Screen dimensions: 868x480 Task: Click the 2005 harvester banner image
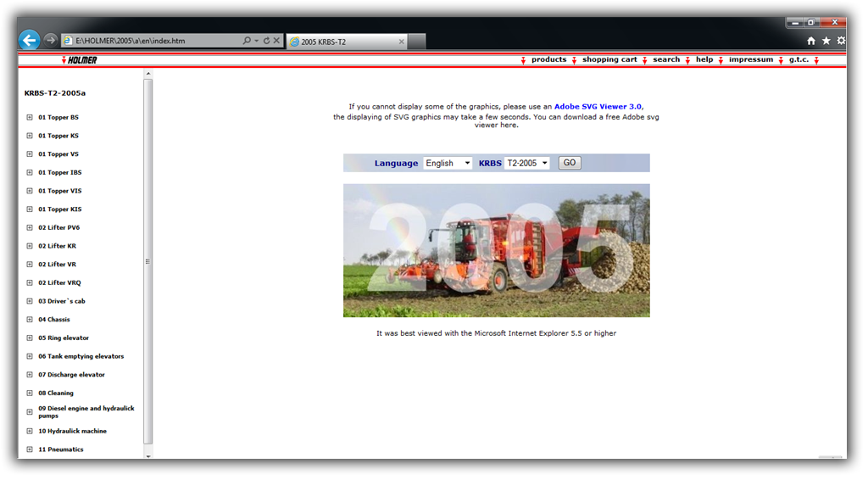497,250
